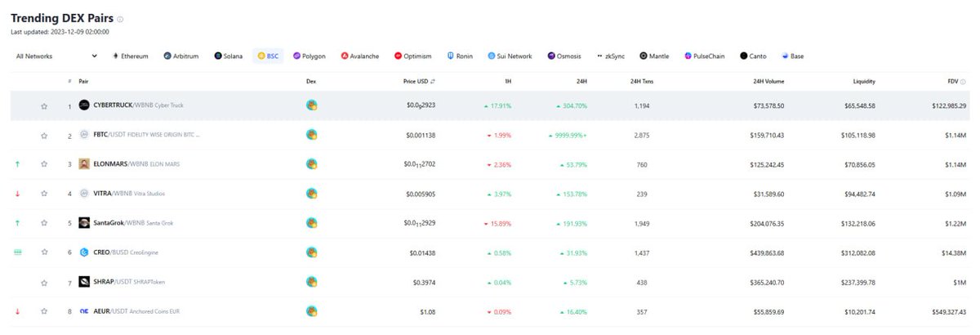Open the All Networks dropdown
Screen dimensions: 980x335
click(56, 56)
